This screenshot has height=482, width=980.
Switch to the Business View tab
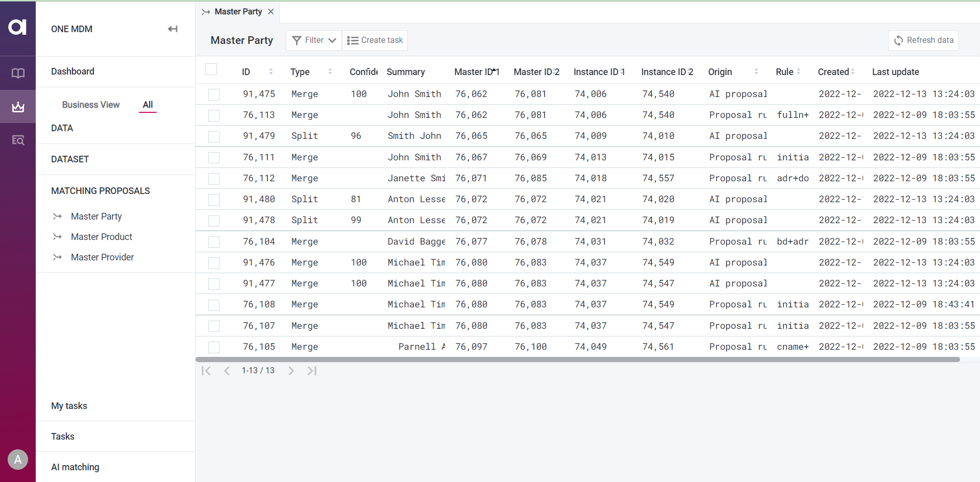pos(90,105)
